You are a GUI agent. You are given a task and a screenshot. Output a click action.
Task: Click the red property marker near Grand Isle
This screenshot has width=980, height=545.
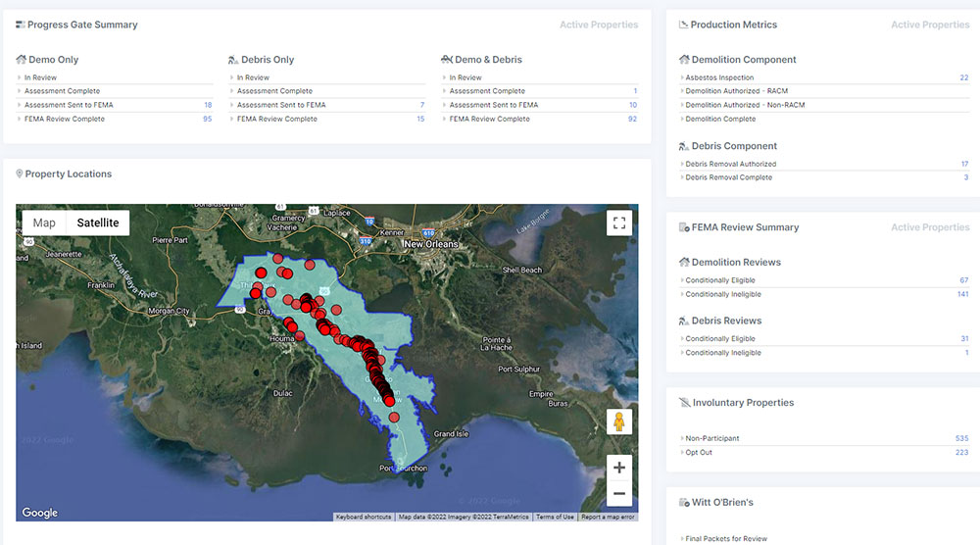(x=394, y=417)
